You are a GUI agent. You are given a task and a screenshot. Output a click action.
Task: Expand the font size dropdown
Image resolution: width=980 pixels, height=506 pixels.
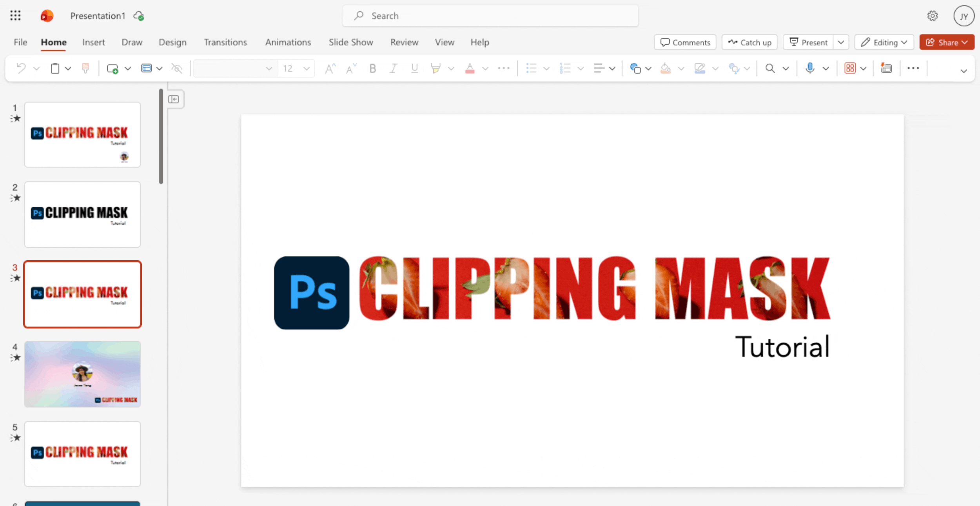tap(307, 69)
